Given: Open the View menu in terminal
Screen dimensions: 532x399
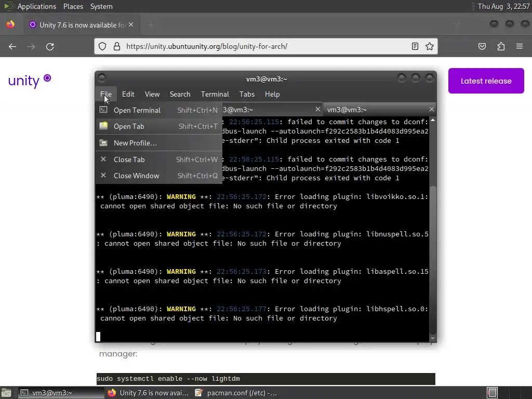Looking at the screenshot, I should click(x=152, y=95).
